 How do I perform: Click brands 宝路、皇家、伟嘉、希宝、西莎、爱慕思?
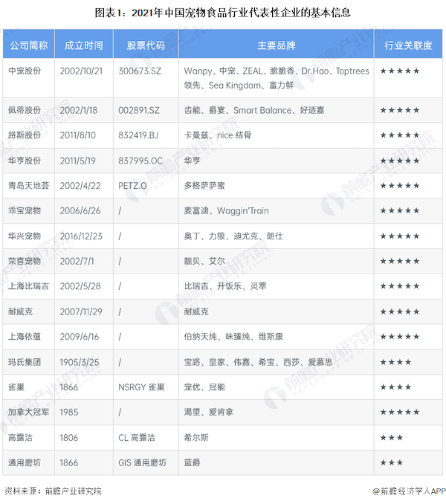tap(259, 362)
